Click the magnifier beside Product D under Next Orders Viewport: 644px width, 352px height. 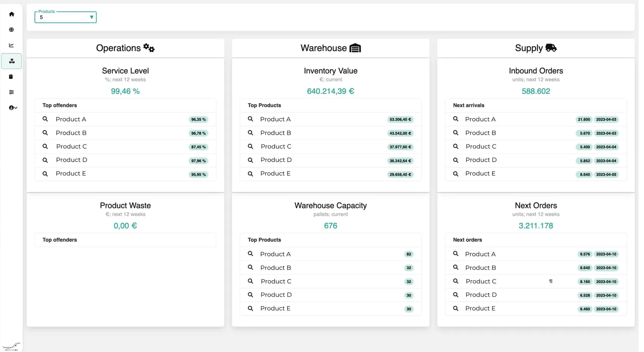(x=456, y=295)
